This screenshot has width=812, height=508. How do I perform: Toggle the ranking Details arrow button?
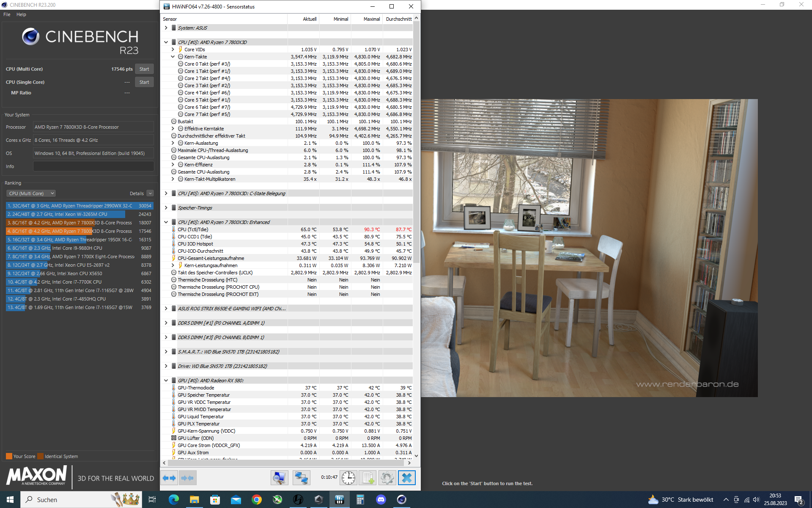click(x=150, y=193)
